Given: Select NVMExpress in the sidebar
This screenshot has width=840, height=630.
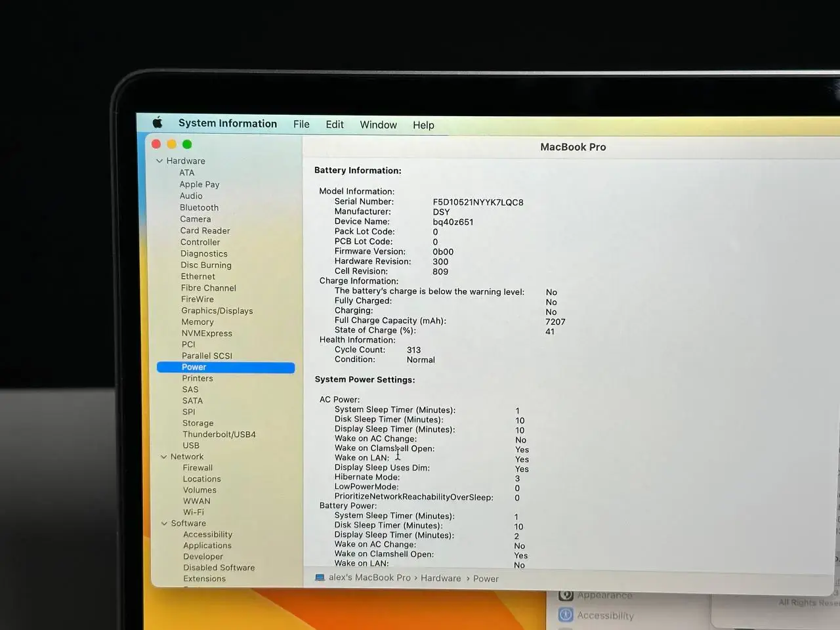Looking at the screenshot, I should pos(207,333).
